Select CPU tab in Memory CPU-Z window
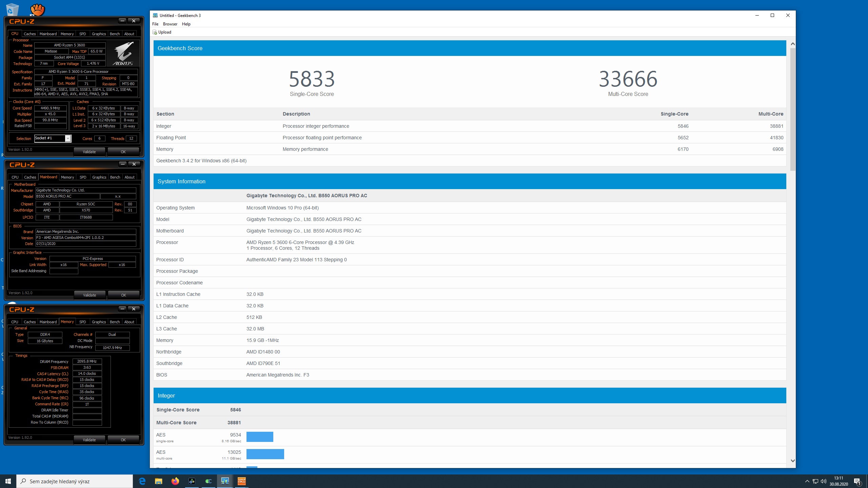Viewport: 868px width, 488px height. (x=15, y=322)
